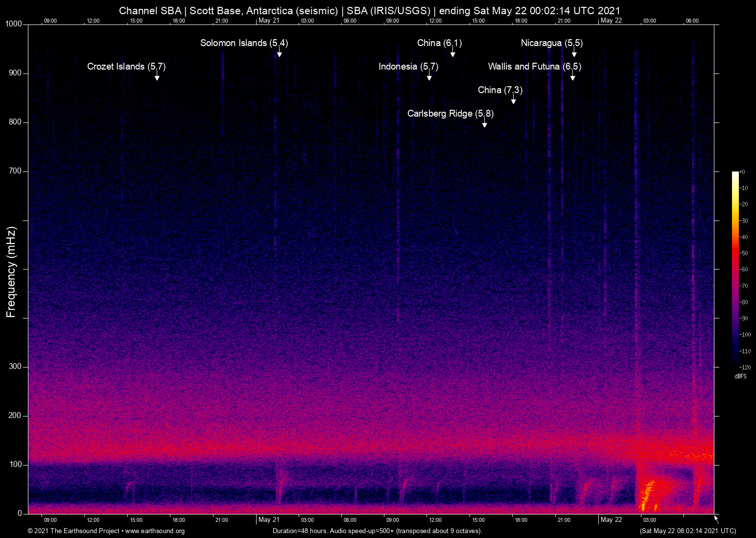Click the 1000 tick on frequency axis
The width and height of the screenshot is (756, 538).
pos(13,24)
